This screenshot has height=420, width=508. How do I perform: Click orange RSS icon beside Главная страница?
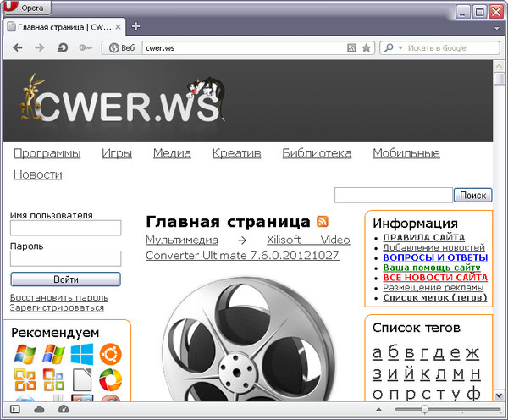323,222
